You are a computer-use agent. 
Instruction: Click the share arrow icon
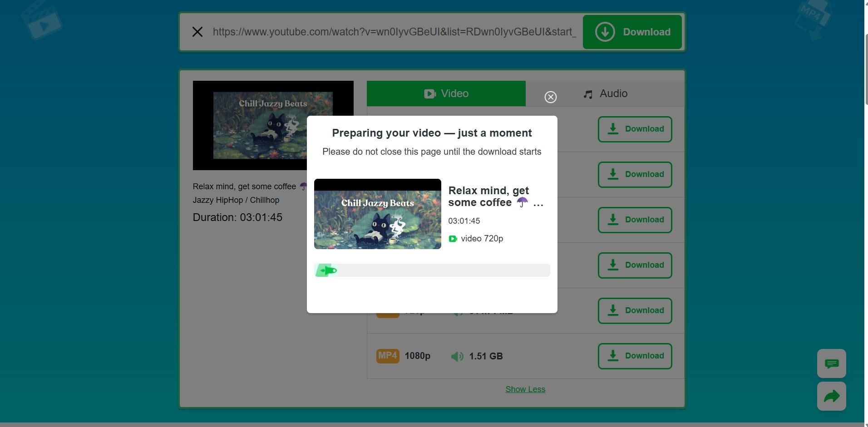pos(831,396)
